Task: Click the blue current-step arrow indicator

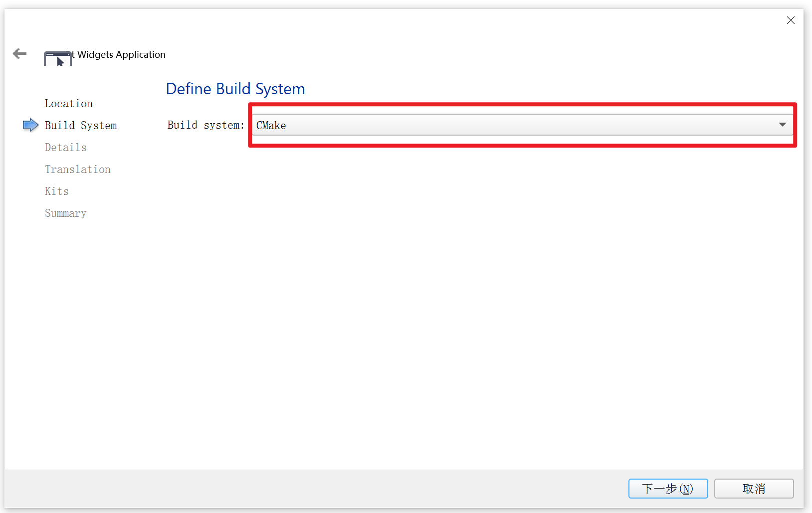Action: [x=30, y=125]
